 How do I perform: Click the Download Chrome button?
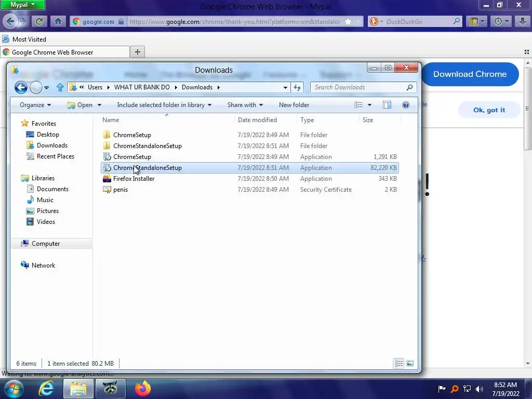tap(470, 74)
